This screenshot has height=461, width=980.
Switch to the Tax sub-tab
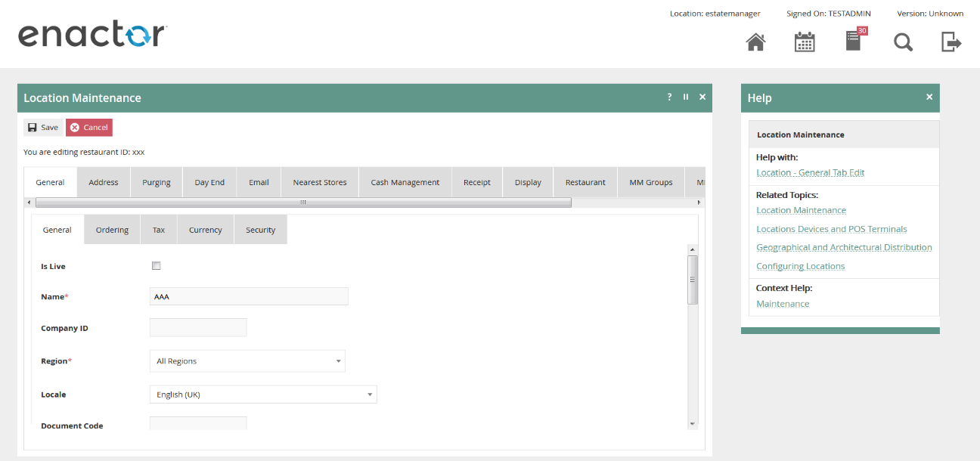point(159,230)
